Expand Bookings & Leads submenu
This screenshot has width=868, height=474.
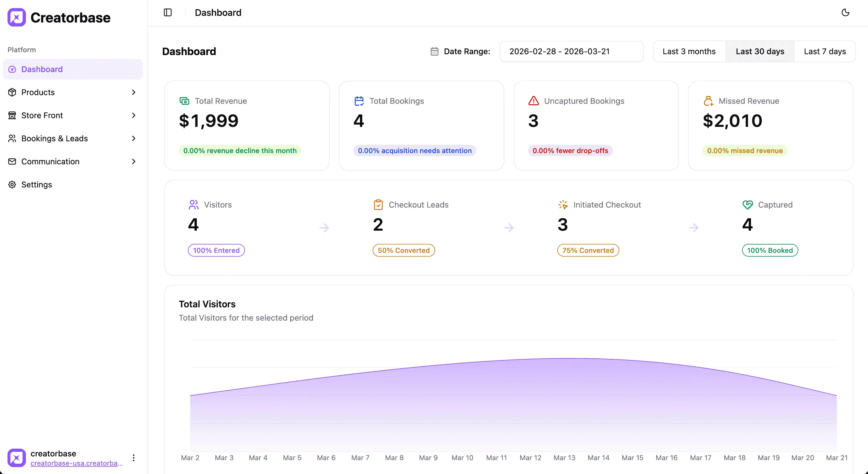(x=73, y=138)
